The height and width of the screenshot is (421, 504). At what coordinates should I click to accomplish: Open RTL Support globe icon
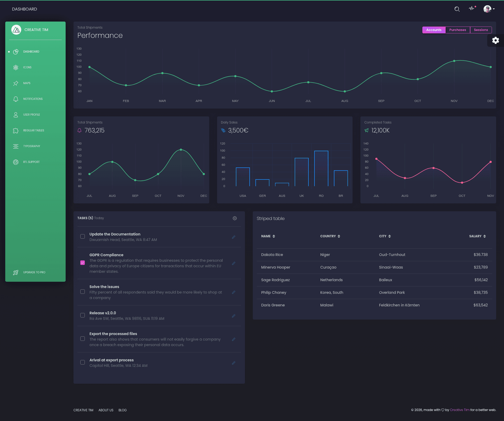pos(16,162)
